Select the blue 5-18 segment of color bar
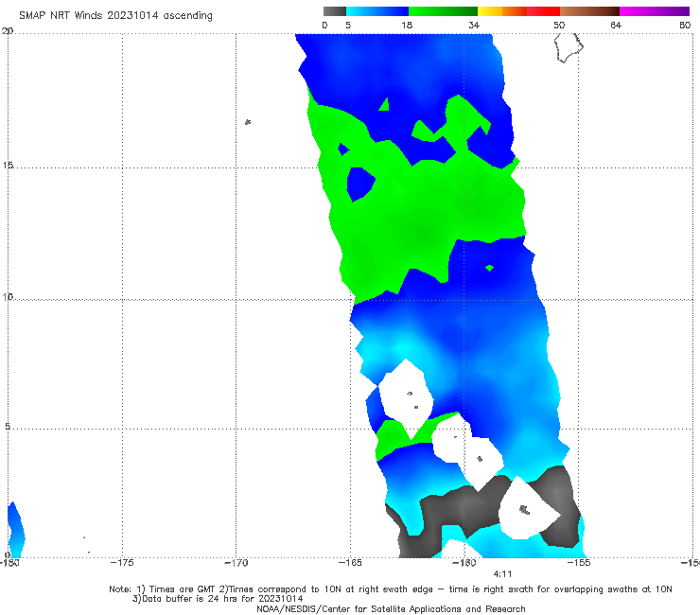This screenshot has height=615, width=700. 377,11
